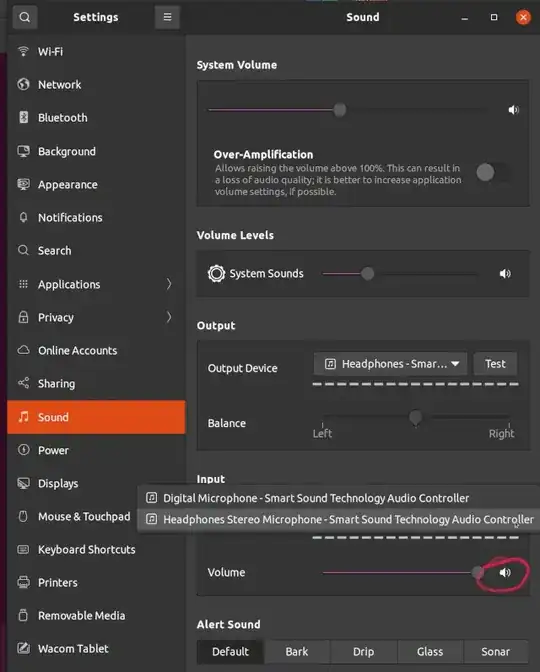Click the Displays sidebar icon
Screen dimensions: 540x672
(23, 483)
